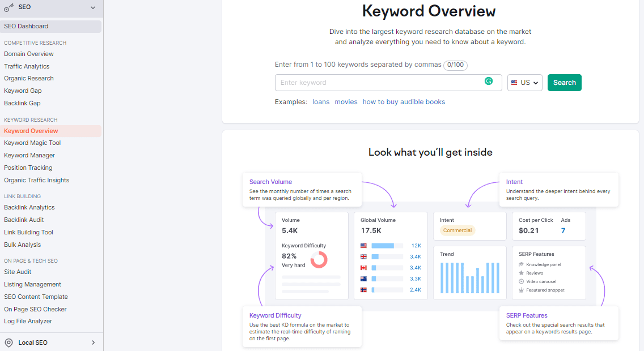This screenshot has width=644, height=351.
Task: Click the Trend bar chart
Action: (x=470, y=278)
